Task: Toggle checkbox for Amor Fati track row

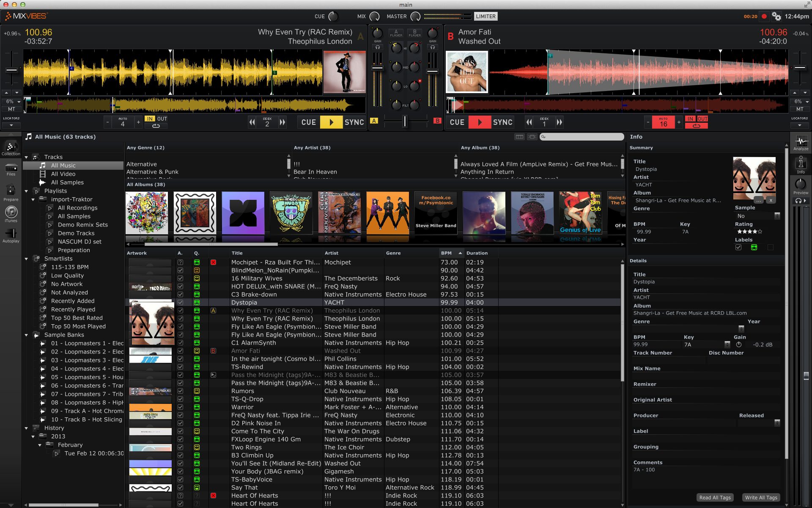Action: click(179, 351)
